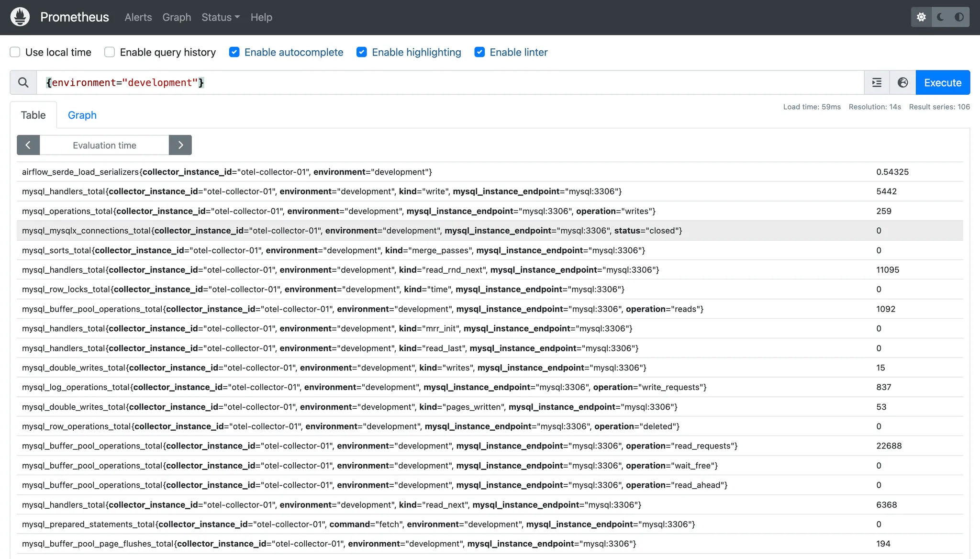This screenshot has height=559, width=980.
Task: Toggle Use local time checkbox
Action: pyautogui.click(x=15, y=52)
